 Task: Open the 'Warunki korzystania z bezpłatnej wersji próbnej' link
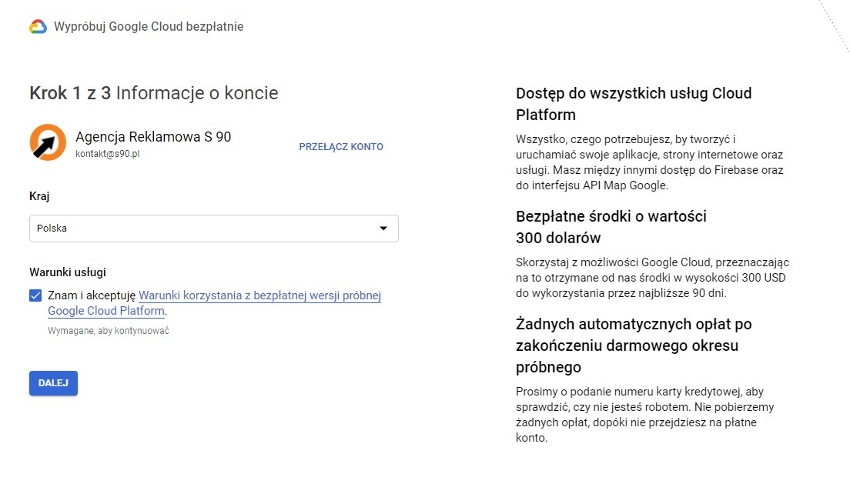pyautogui.click(x=259, y=295)
